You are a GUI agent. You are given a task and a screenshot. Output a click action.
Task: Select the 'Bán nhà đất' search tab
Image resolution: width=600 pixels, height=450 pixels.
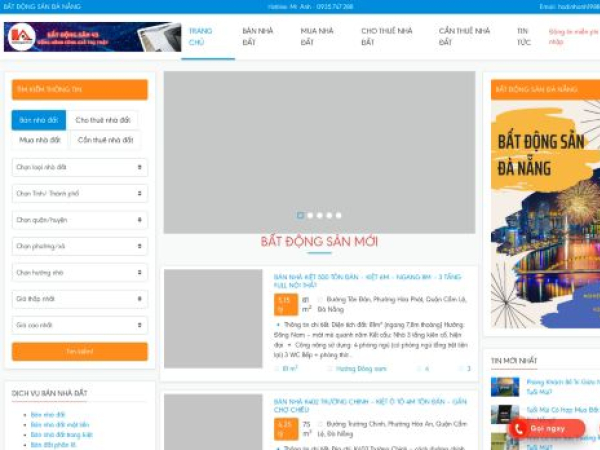[39, 120]
